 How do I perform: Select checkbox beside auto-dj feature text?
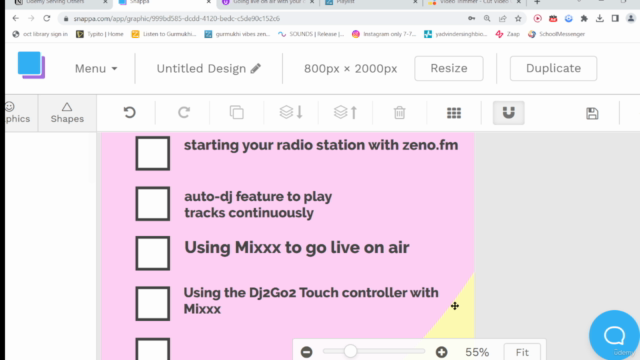pos(153,204)
